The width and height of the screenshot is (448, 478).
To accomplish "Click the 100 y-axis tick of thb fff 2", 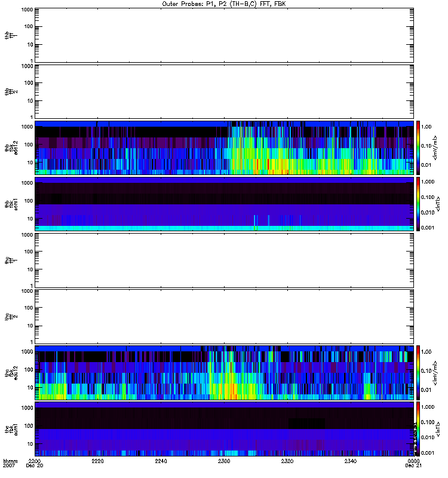I will (x=29, y=83).
